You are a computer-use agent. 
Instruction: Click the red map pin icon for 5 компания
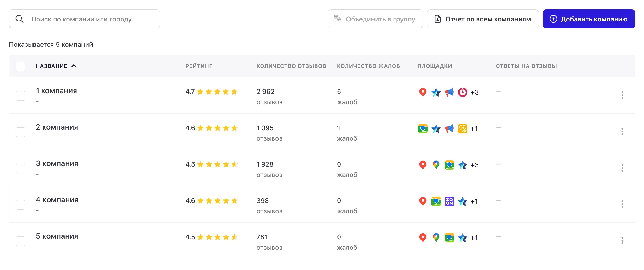[x=423, y=238]
